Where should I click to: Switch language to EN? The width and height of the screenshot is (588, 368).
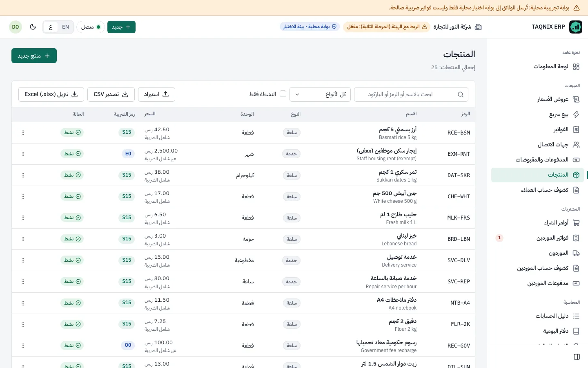click(65, 27)
